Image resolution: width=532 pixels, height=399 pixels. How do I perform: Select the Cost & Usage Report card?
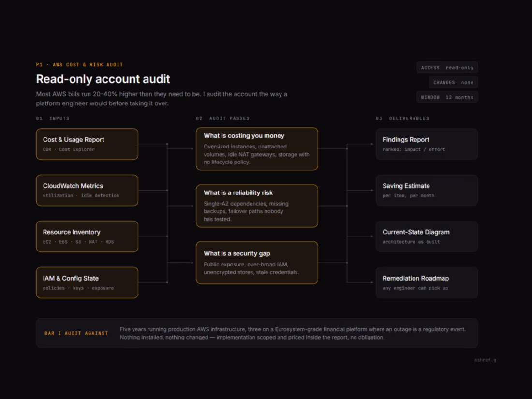point(87,144)
